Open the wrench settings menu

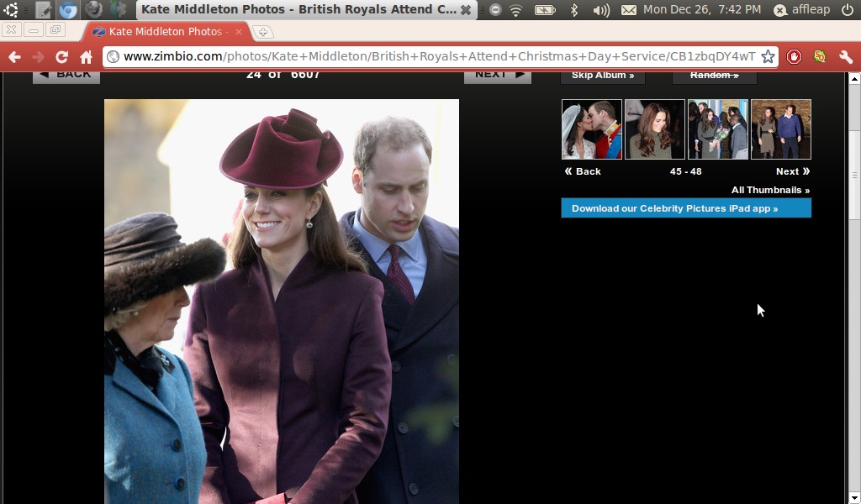pyautogui.click(x=846, y=56)
